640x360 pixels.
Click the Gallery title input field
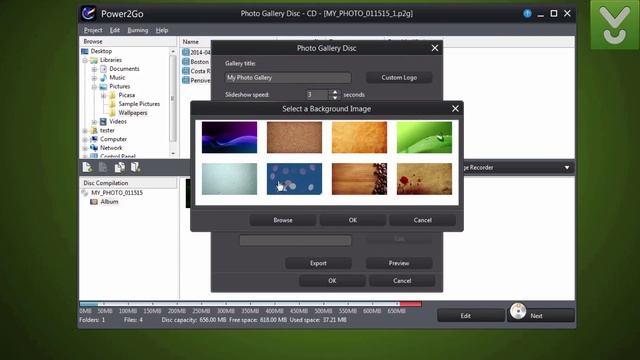[x=288, y=78]
